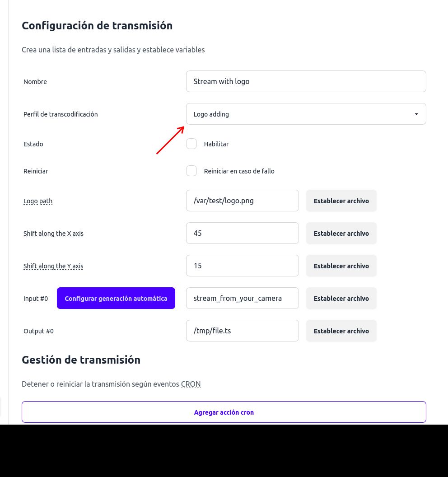
Task: Open the Perfil de transcodificación dropdown
Action: tap(306, 114)
